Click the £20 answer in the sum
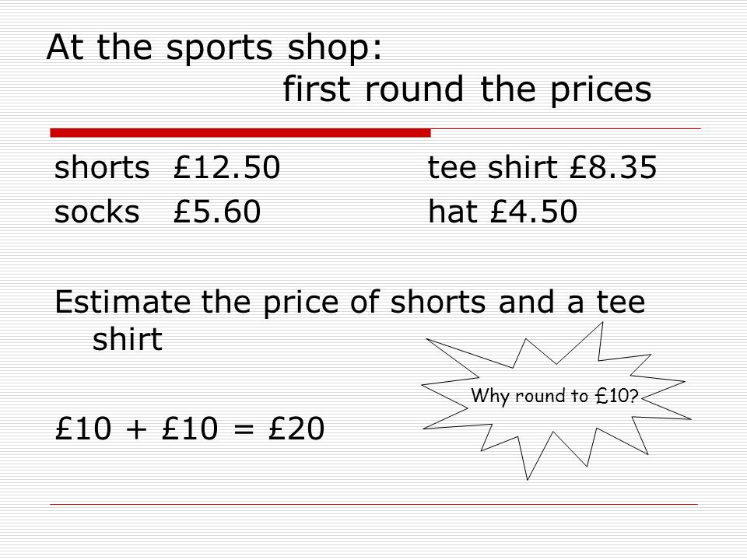This screenshot has width=747, height=560. pos(296,428)
